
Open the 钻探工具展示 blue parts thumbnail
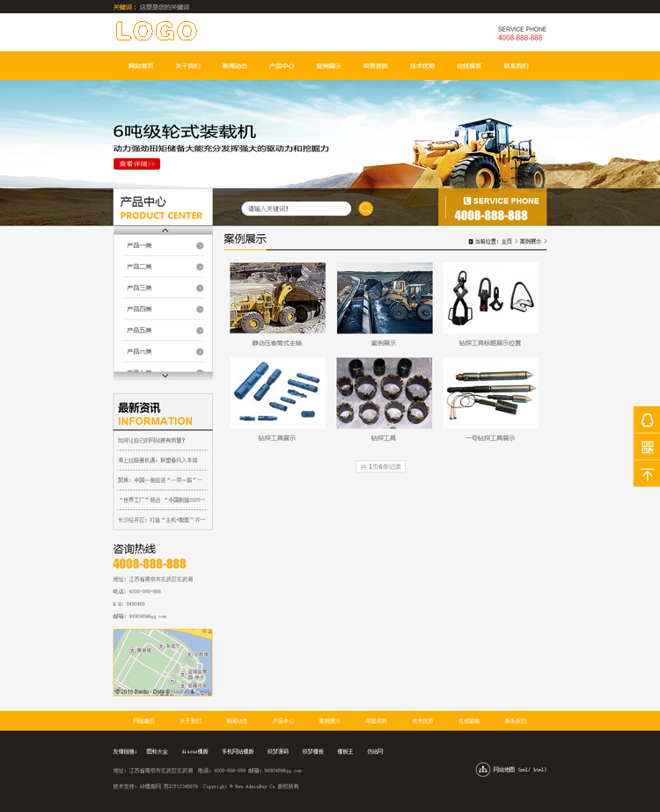click(x=278, y=393)
